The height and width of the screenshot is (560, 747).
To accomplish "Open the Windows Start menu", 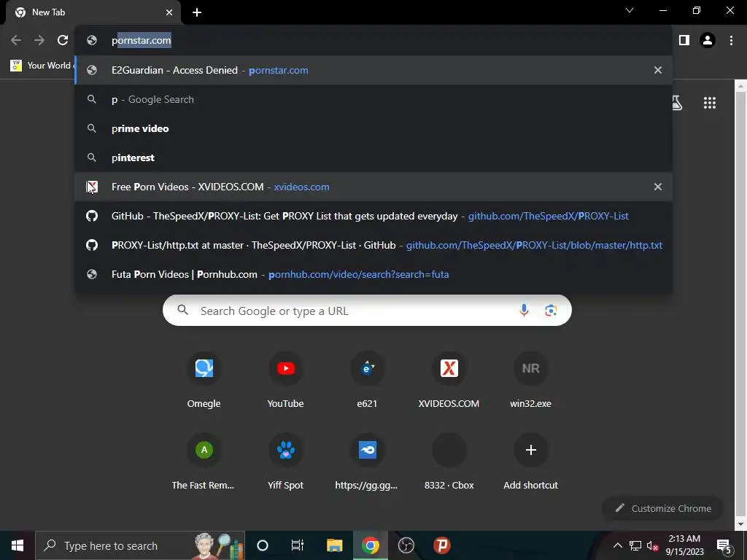I will pos(18,545).
